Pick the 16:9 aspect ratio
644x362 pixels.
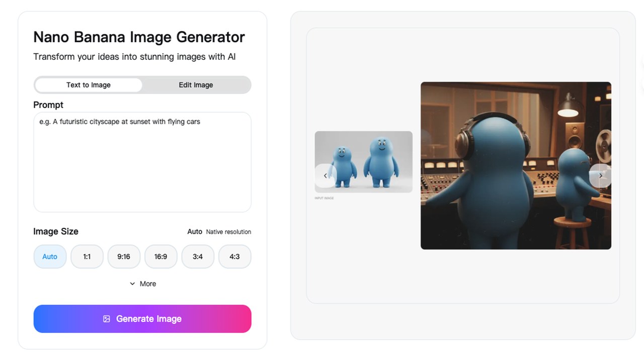point(160,256)
